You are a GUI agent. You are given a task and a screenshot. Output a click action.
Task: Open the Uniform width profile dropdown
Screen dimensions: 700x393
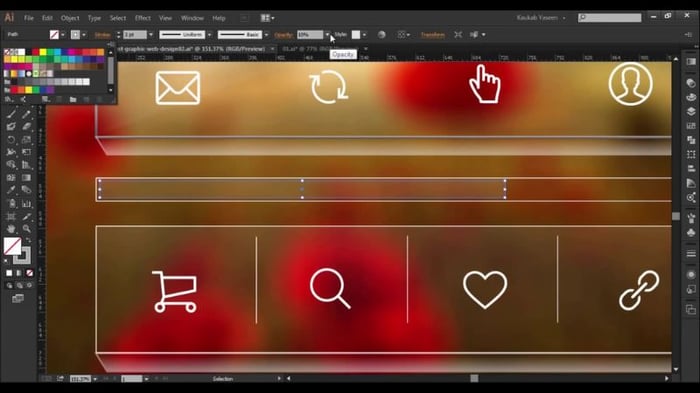pyautogui.click(x=209, y=35)
